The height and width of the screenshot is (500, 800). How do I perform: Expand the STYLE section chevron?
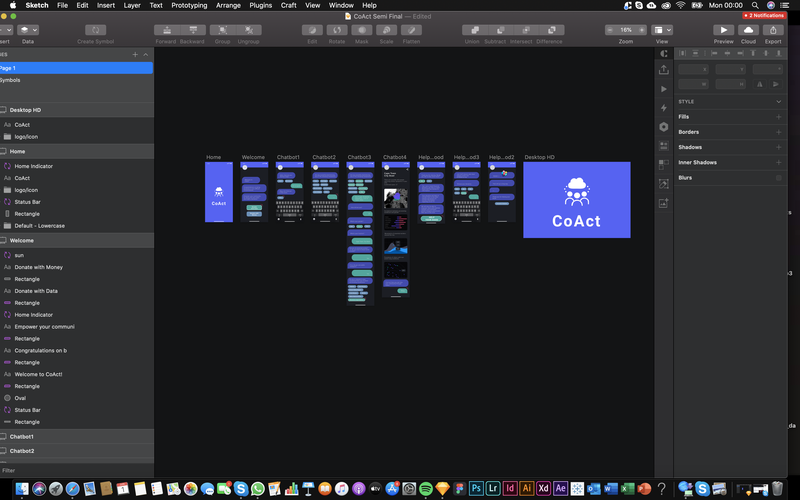(779, 102)
